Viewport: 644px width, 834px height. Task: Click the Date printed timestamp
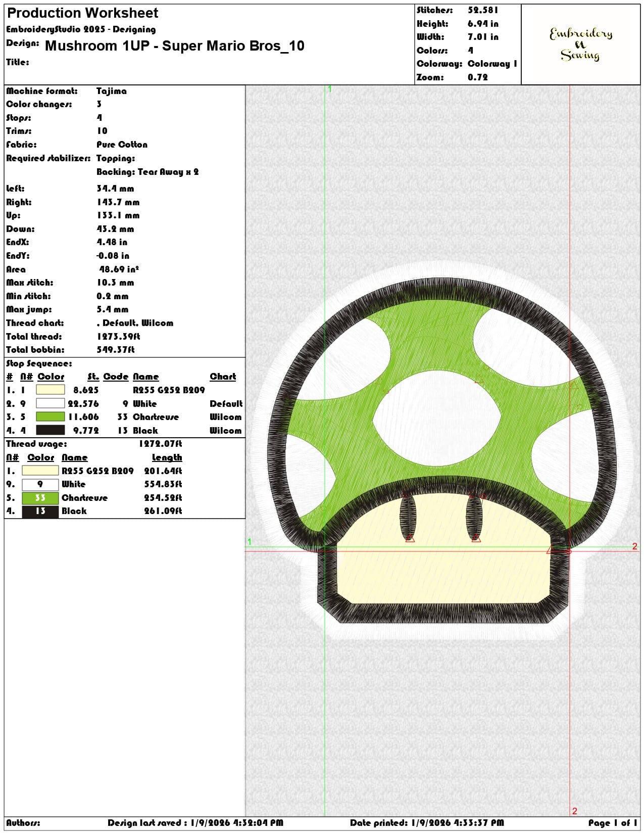click(x=427, y=823)
